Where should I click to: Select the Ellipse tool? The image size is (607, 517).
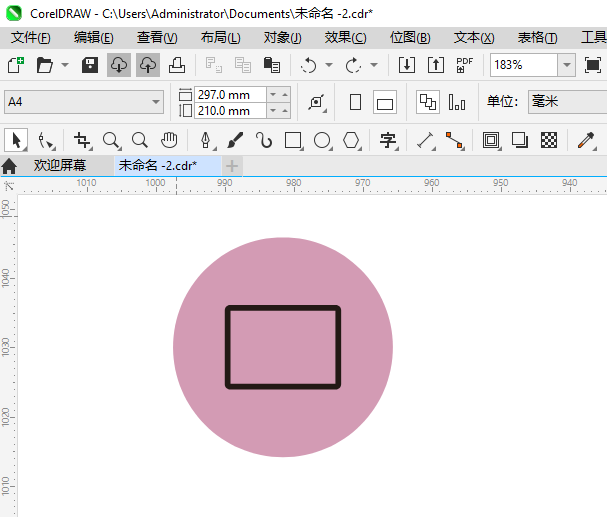322,140
